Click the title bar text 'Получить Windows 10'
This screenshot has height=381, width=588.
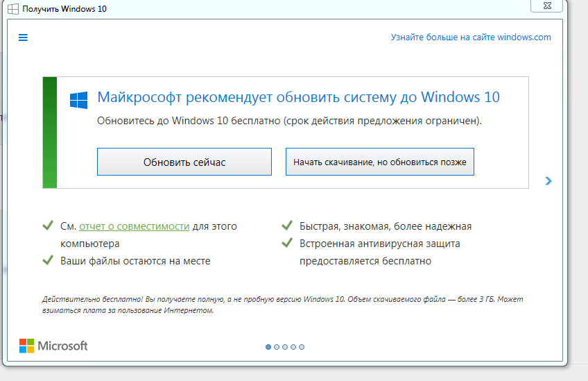64,9
